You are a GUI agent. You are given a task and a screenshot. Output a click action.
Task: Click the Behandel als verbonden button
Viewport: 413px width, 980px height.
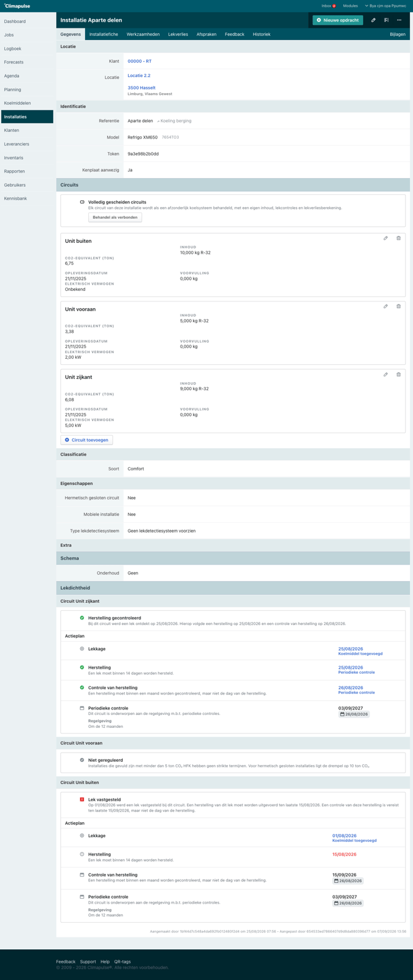pyautogui.click(x=115, y=218)
